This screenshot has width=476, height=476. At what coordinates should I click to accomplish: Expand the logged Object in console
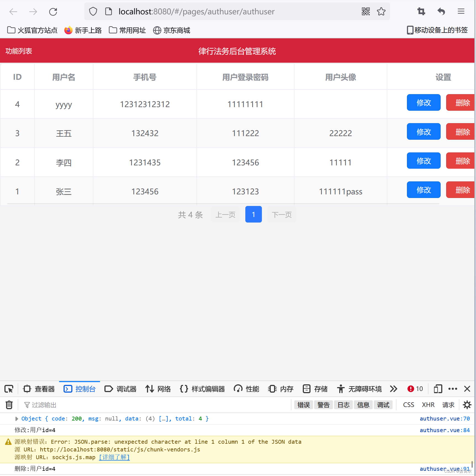pos(17,419)
